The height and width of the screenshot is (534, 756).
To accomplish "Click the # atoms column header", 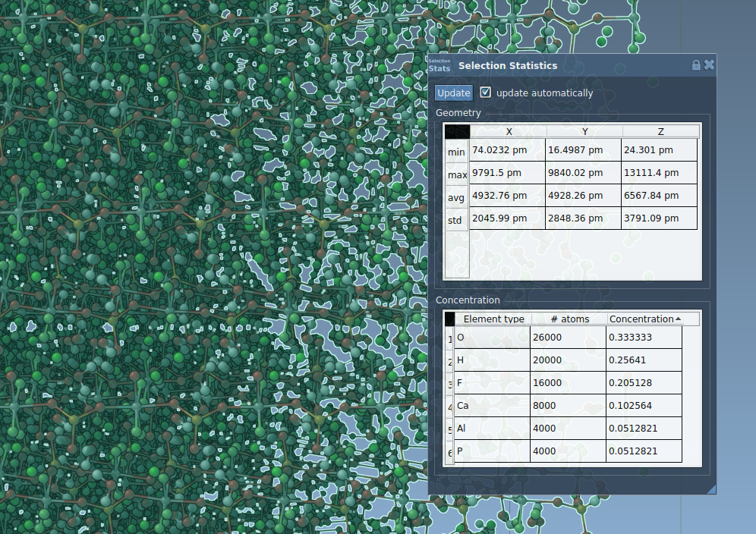I will (x=569, y=319).
